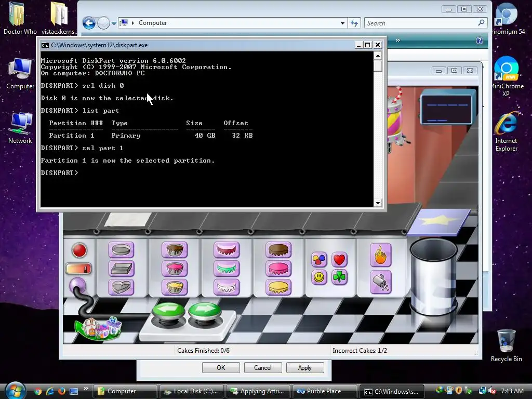Open Computer desktop icon
The width and height of the screenshot is (532, 399).
pos(20,74)
